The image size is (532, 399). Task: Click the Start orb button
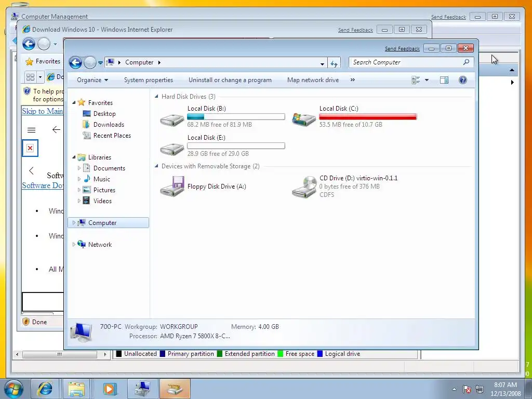[14, 389]
